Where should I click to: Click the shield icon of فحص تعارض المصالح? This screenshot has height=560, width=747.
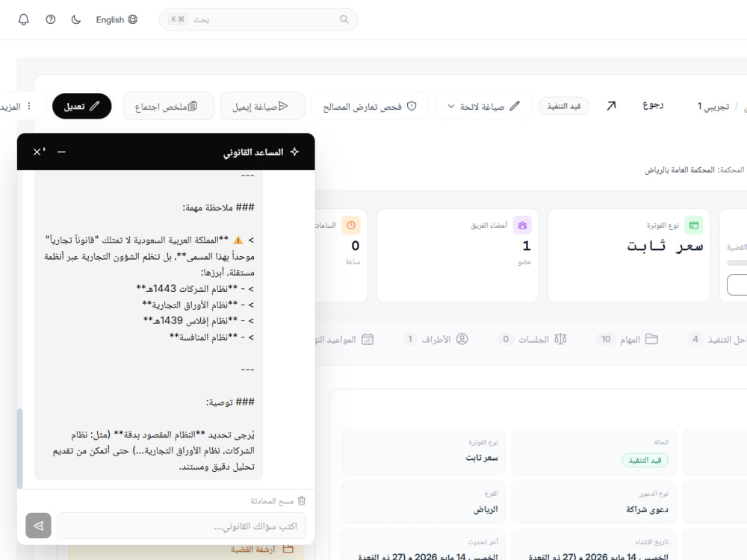[x=412, y=106]
